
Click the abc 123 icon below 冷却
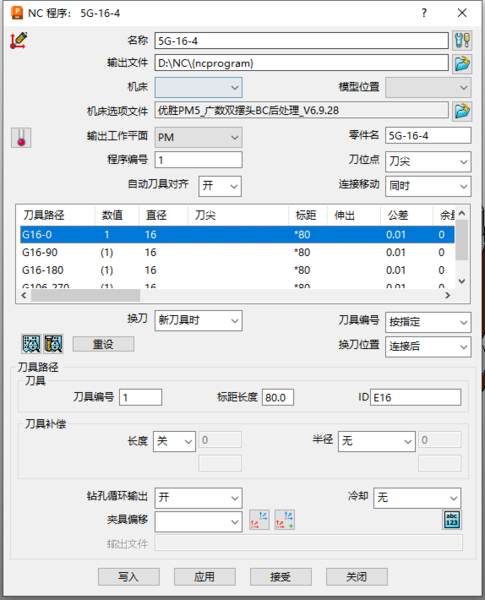(452, 520)
